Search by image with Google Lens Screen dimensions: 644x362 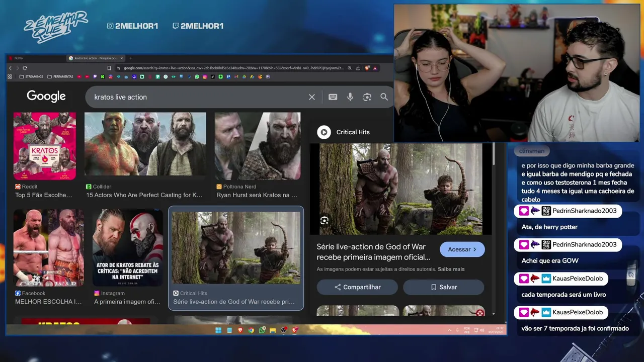[367, 97]
